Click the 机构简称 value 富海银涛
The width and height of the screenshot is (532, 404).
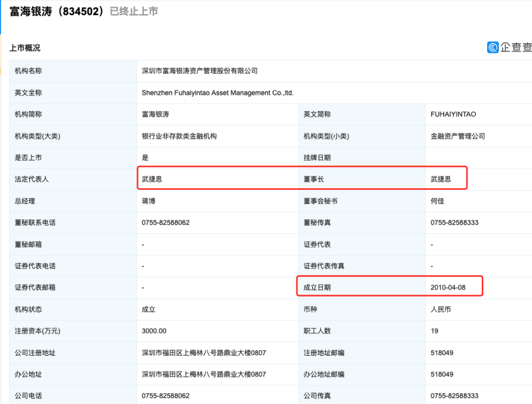tap(155, 114)
